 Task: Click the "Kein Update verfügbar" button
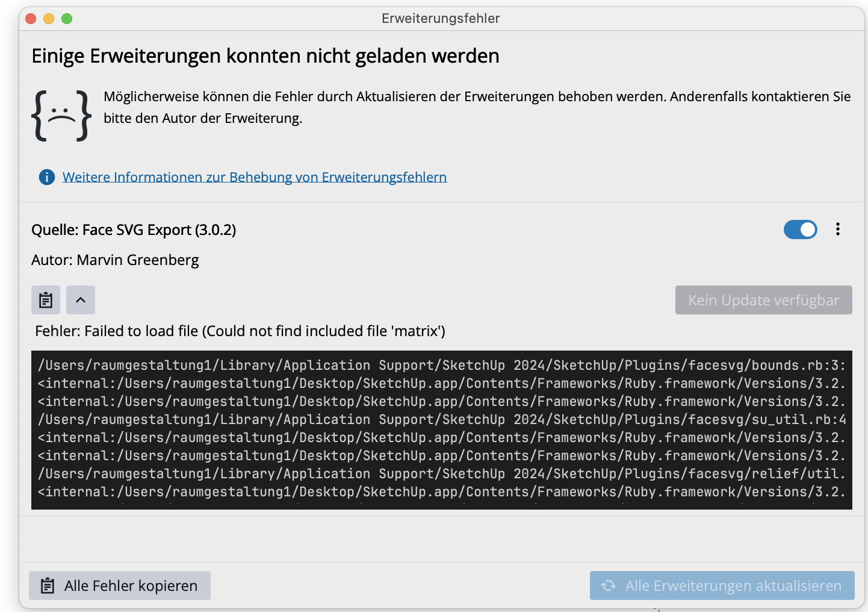(763, 300)
